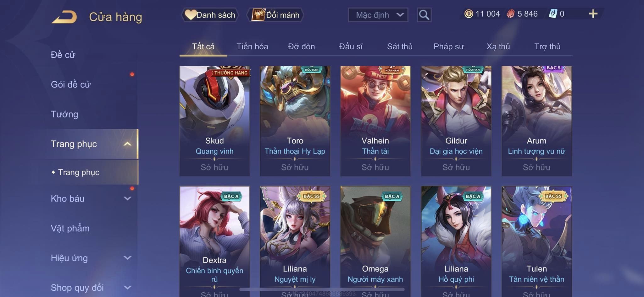Open Đổi mảnh fragment exchange button

275,15
